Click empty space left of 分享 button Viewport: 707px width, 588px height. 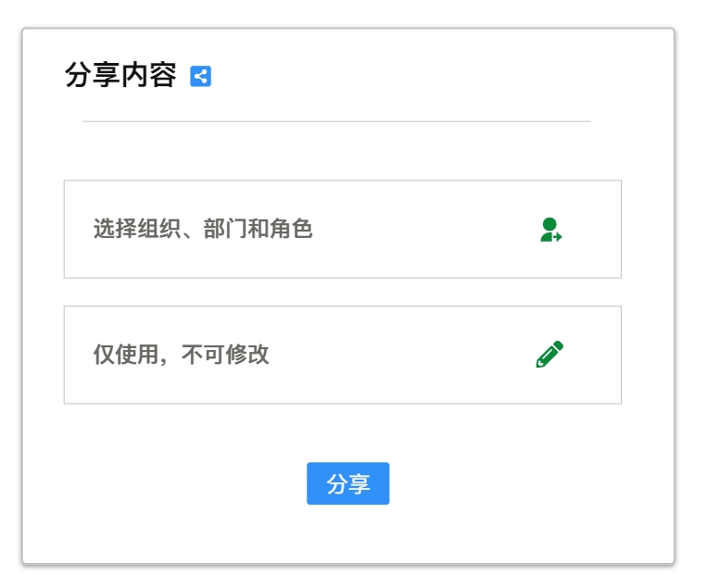pos(185,483)
